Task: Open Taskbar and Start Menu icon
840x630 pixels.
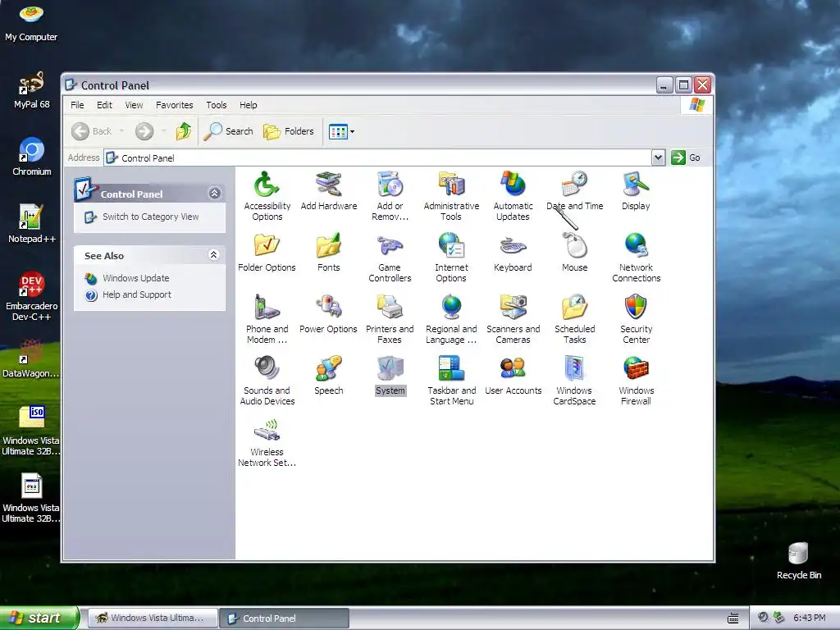Action: (x=451, y=381)
